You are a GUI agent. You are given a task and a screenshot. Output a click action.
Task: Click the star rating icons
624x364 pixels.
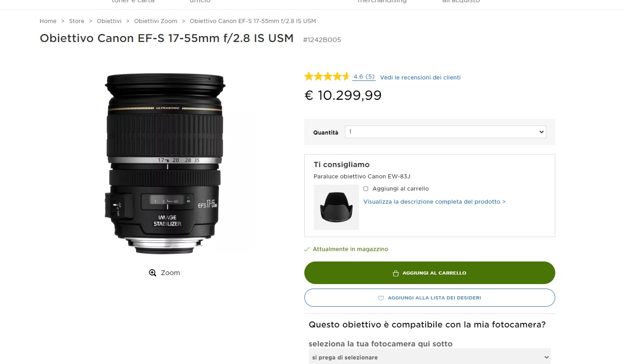(327, 76)
